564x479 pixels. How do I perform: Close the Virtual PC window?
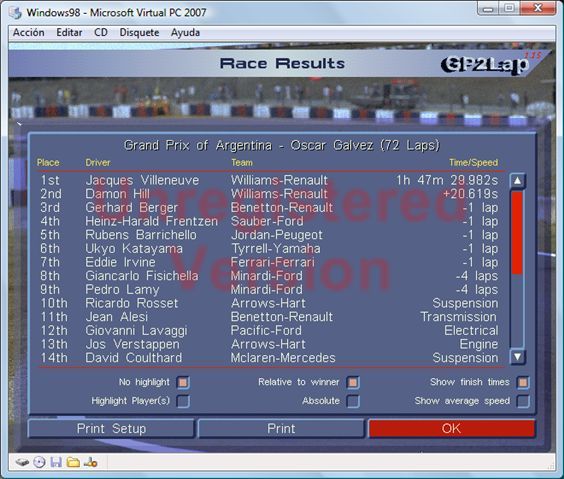[538, 9]
